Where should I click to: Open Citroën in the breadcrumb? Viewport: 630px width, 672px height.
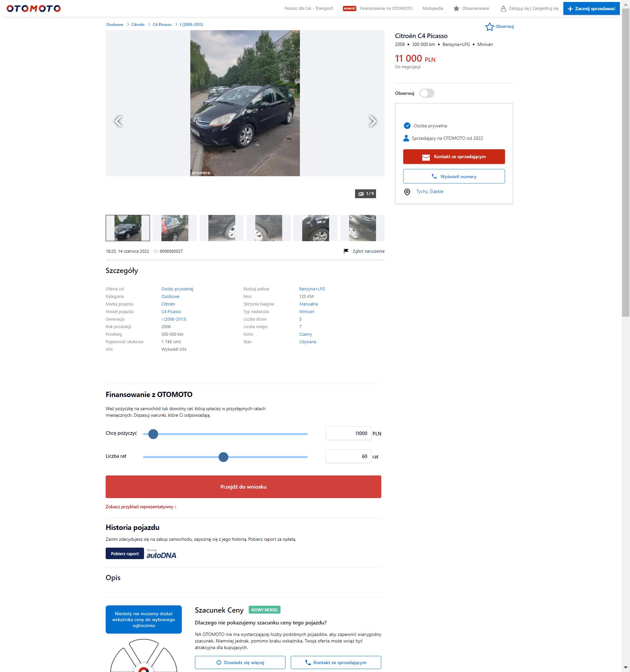coord(138,24)
